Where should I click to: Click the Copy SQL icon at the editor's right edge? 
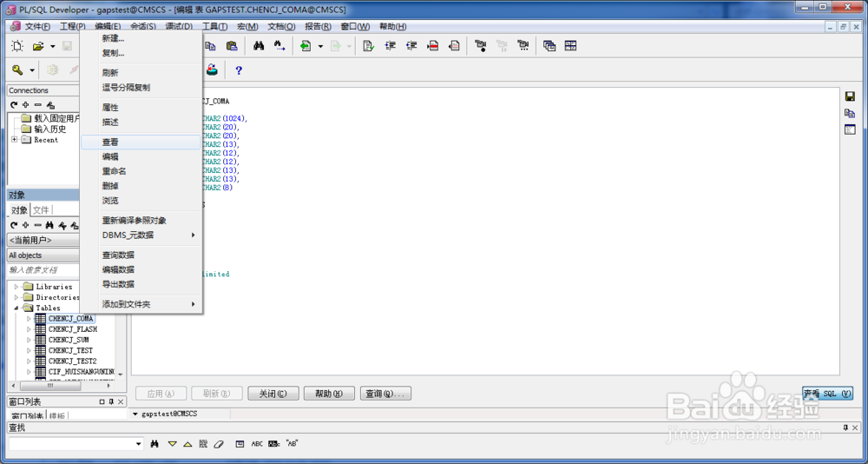(x=850, y=113)
